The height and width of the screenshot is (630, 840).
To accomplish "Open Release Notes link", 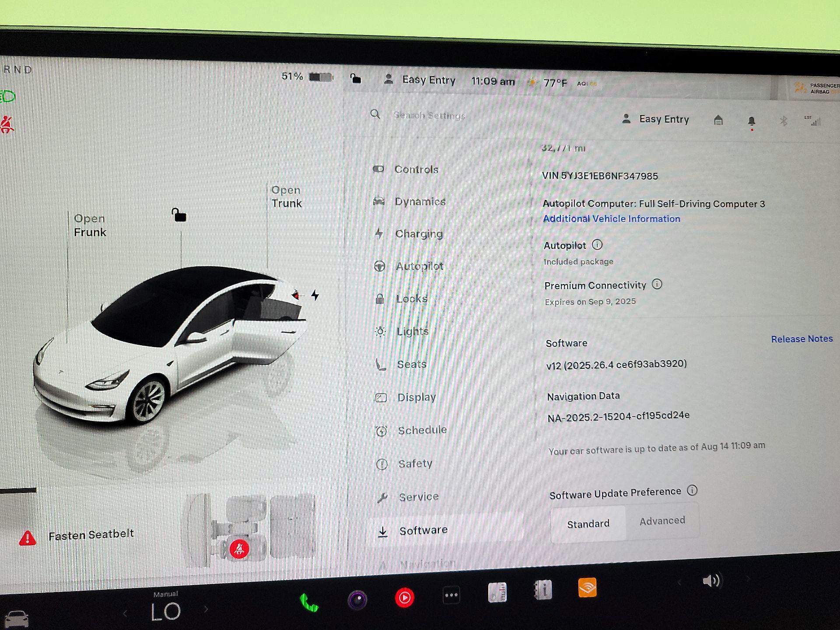I will [801, 339].
